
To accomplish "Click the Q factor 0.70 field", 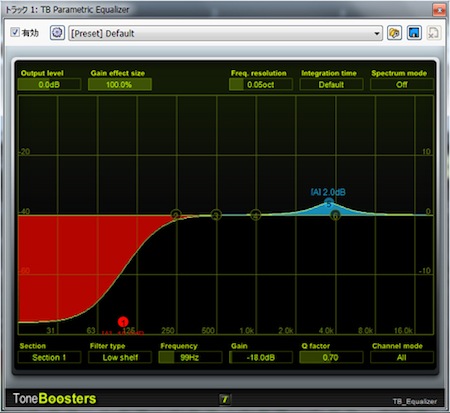I will tap(331, 357).
